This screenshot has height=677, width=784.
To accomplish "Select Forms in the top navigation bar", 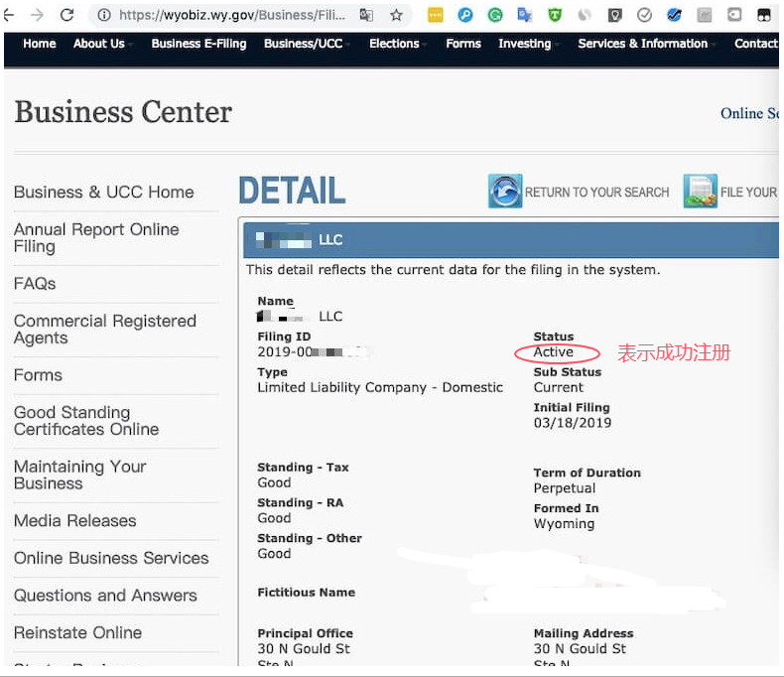I will pos(463,44).
